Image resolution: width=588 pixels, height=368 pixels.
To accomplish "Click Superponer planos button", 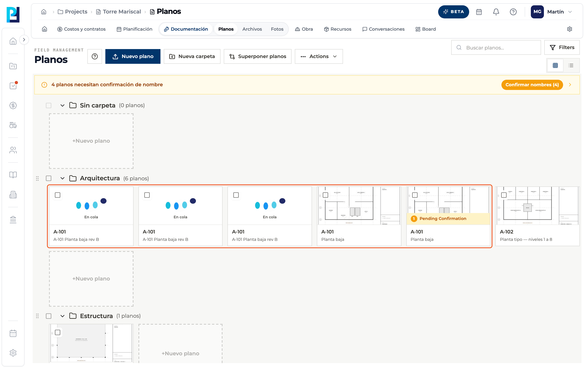I will pos(257,56).
